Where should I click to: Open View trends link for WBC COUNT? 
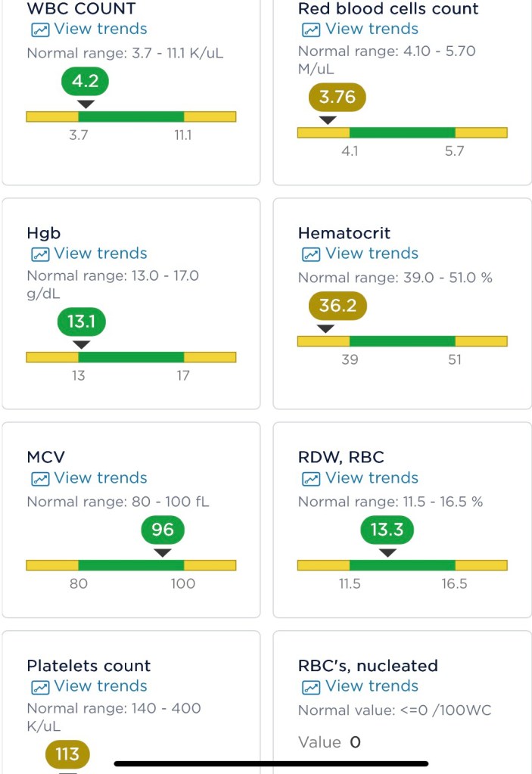click(101, 30)
